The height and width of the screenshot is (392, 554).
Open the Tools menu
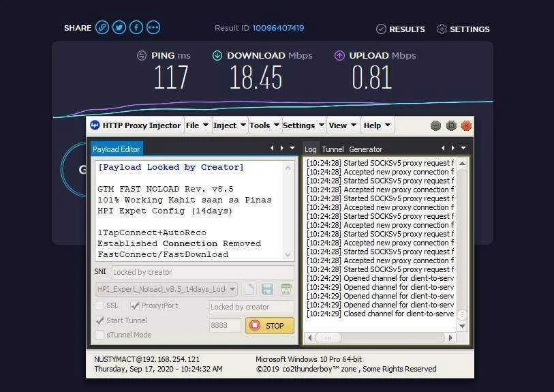click(264, 125)
